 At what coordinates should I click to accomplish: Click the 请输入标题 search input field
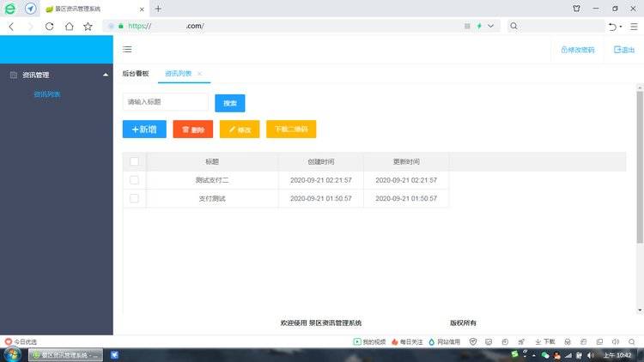pyautogui.click(x=165, y=102)
